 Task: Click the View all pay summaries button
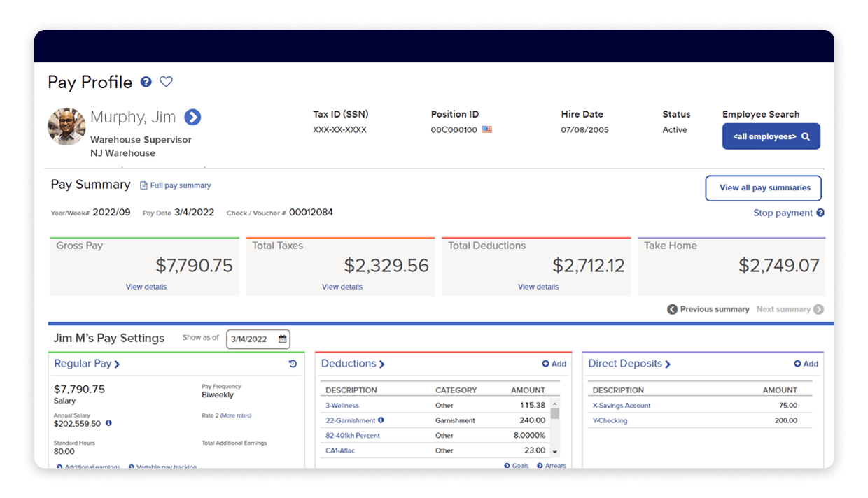(763, 188)
